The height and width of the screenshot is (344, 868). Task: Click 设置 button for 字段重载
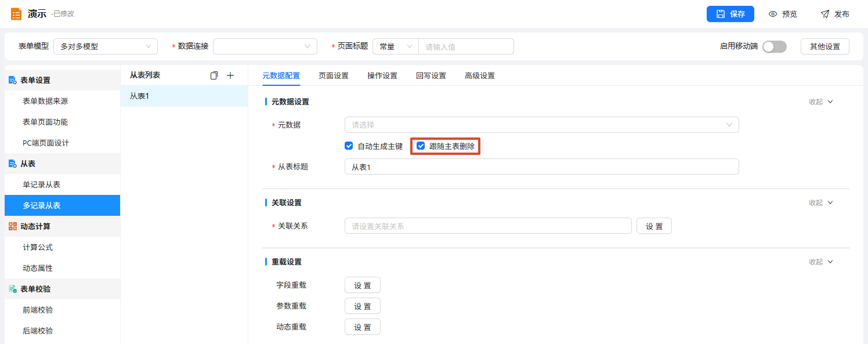363,285
